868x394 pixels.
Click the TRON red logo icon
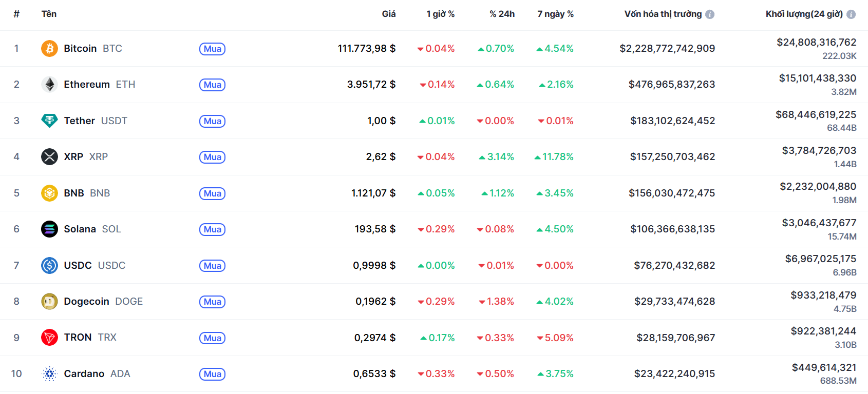coord(49,338)
